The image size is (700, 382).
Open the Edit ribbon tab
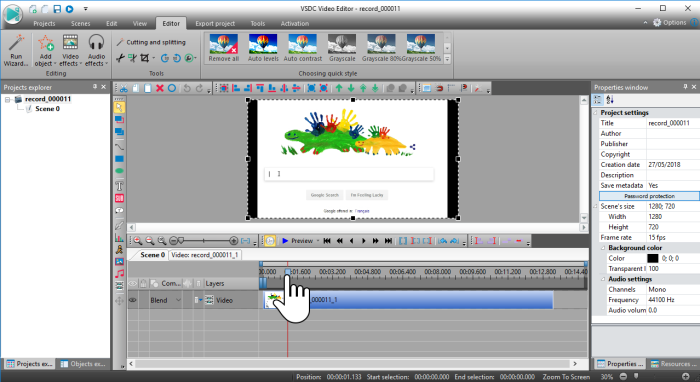[x=112, y=24]
